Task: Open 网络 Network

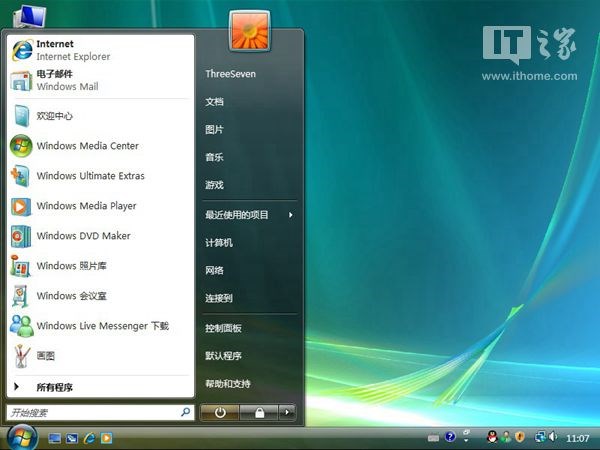Action: coord(214,271)
